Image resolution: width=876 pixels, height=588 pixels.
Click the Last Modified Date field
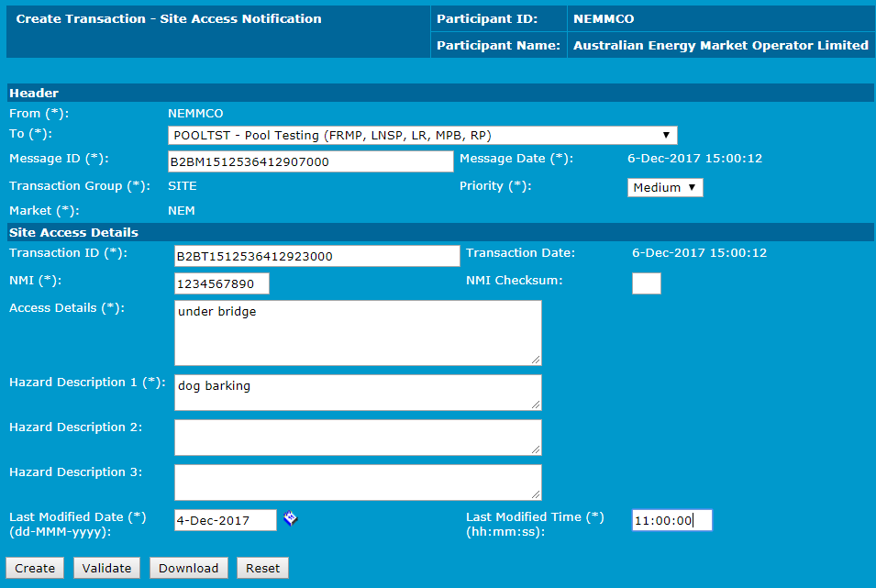(225, 520)
